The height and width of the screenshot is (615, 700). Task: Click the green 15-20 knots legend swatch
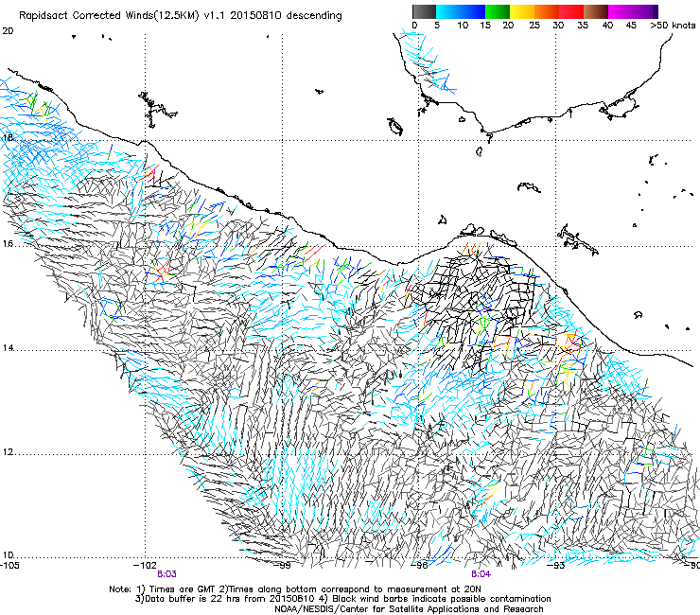[498, 11]
